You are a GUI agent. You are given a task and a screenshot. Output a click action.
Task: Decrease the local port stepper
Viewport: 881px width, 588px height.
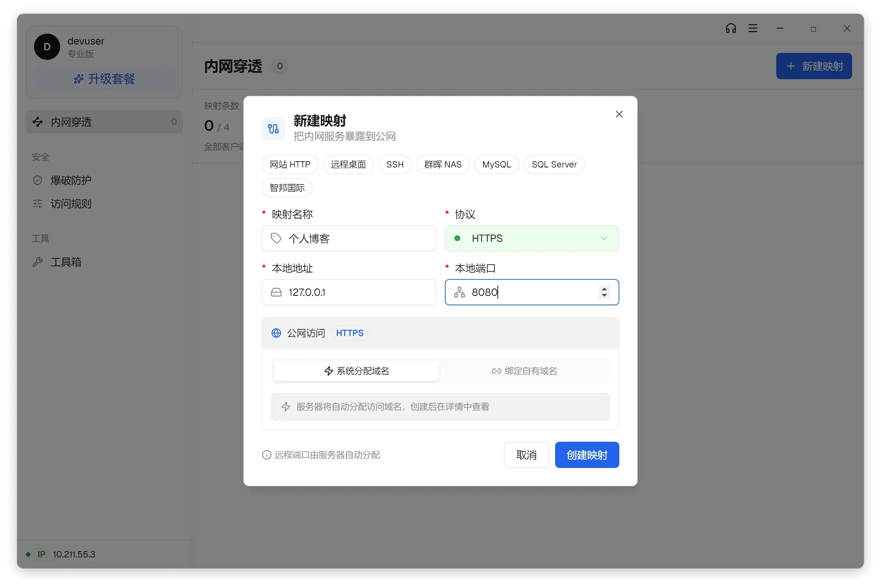click(604, 295)
